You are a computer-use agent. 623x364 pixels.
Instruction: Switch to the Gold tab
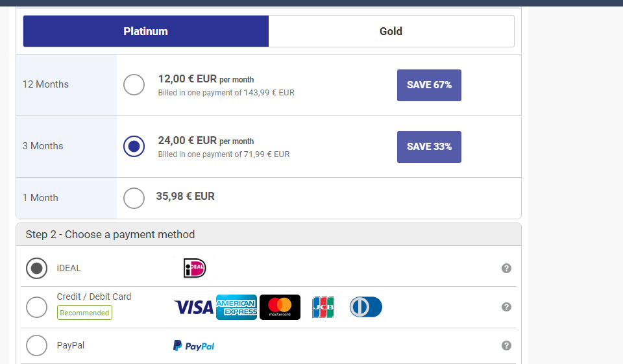[x=391, y=31]
